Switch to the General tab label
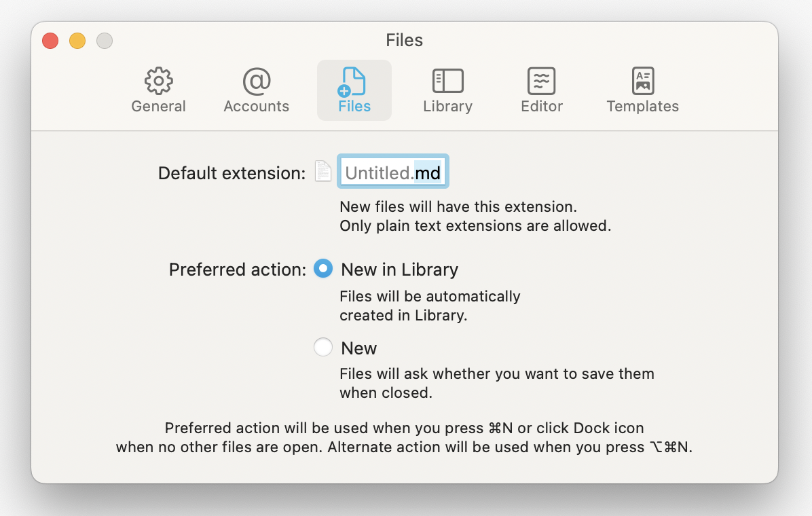 point(158,107)
